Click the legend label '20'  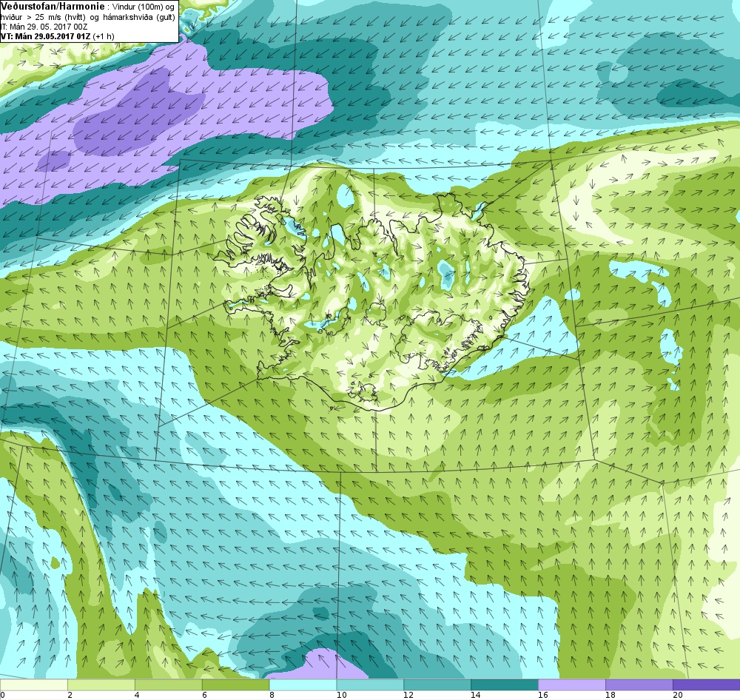coord(678,695)
